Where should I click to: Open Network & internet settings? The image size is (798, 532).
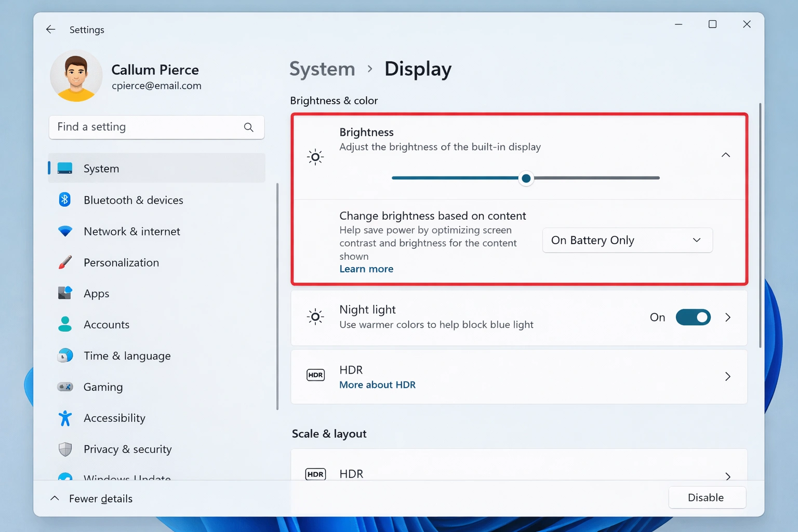click(x=131, y=231)
